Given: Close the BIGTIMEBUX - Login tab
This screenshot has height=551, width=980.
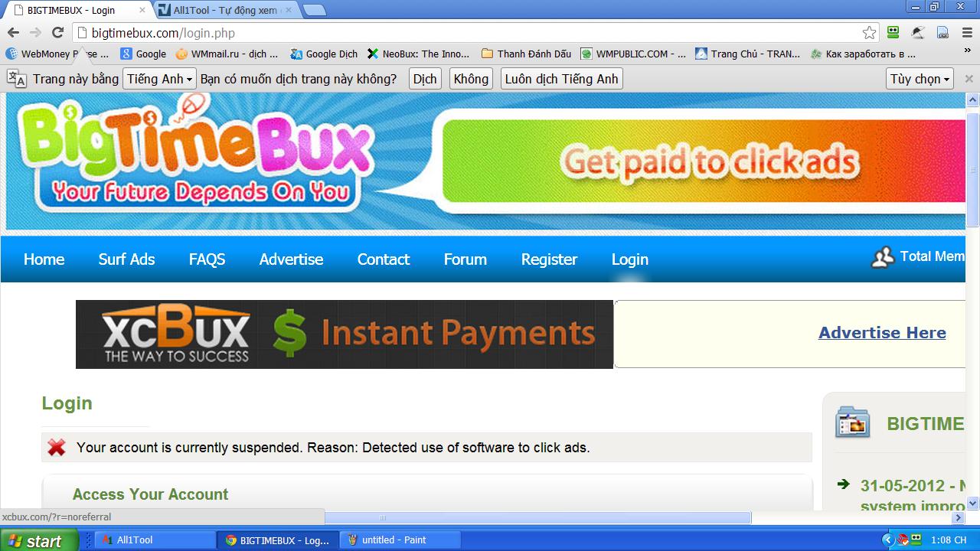Looking at the screenshot, I should tap(142, 10).
